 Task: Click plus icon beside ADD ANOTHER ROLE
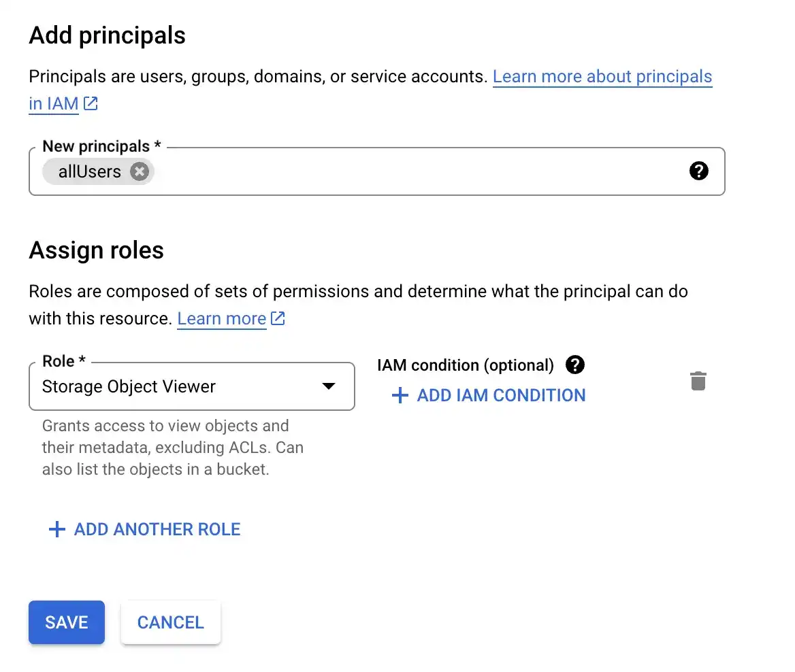pos(57,529)
